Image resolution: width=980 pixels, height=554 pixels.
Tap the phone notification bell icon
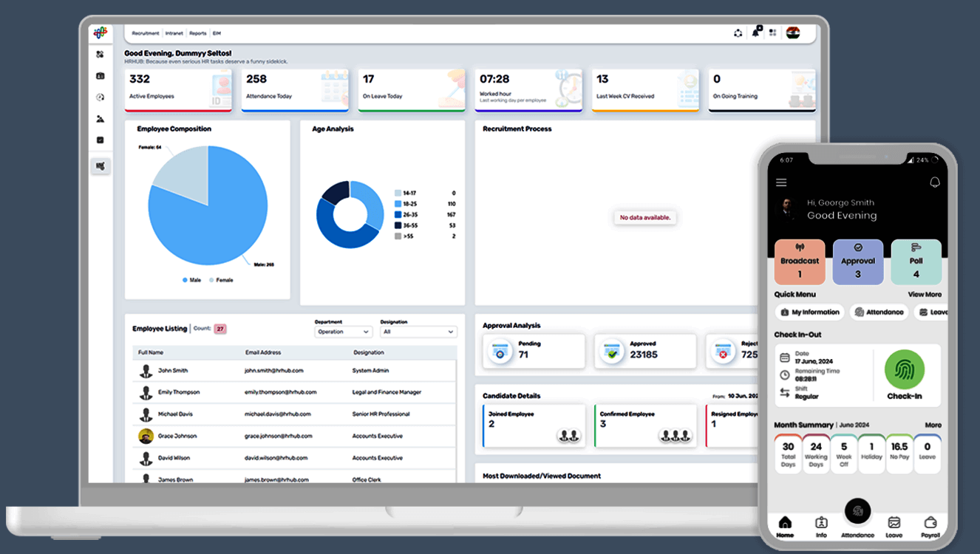[934, 182]
